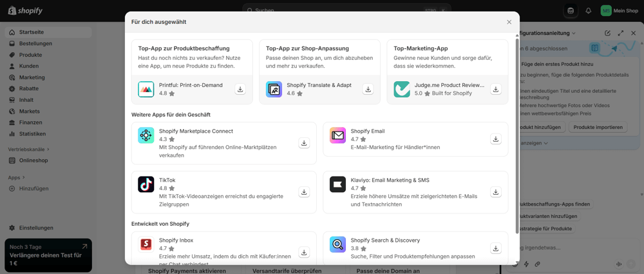This screenshot has width=644, height=274.
Task: Install Shopify Search & Discovery app
Action: click(x=495, y=248)
